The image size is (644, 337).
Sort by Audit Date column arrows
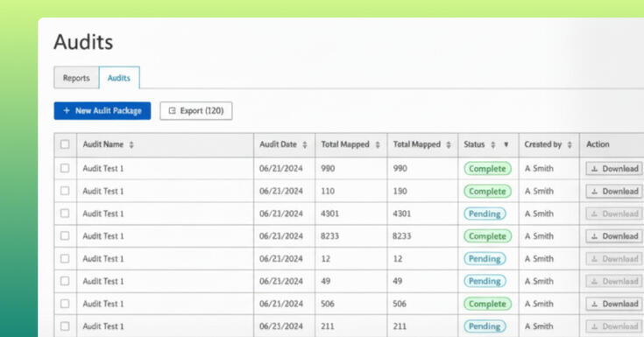click(305, 144)
